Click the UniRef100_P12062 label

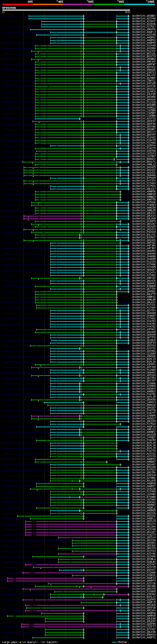[144, 138]
